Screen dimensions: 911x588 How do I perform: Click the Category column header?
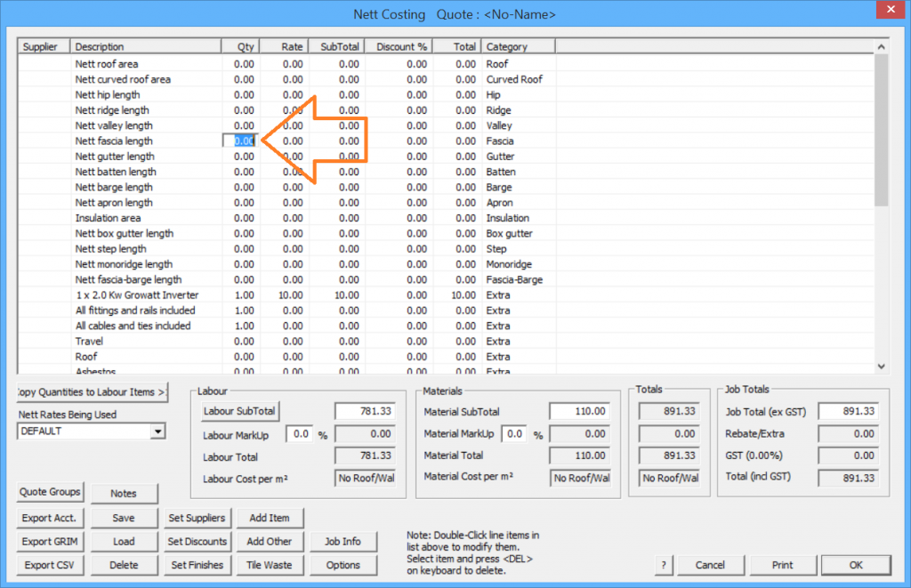click(x=519, y=46)
